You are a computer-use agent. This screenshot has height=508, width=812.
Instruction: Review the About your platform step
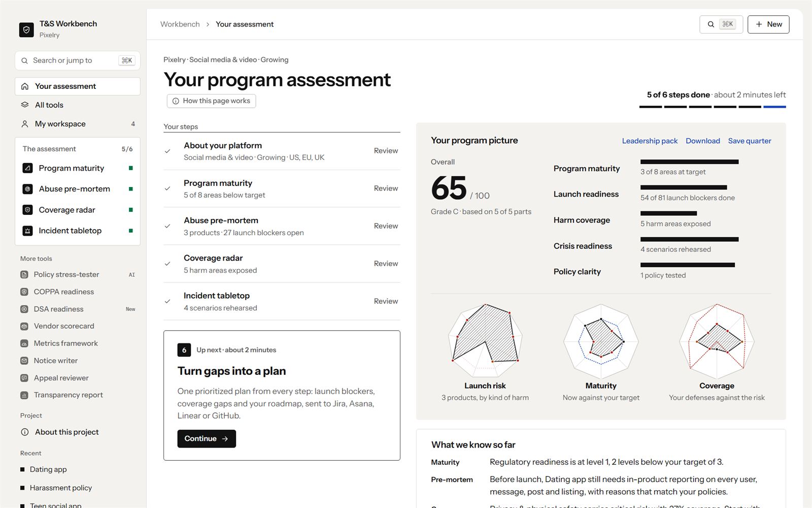pyautogui.click(x=386, y=151)
